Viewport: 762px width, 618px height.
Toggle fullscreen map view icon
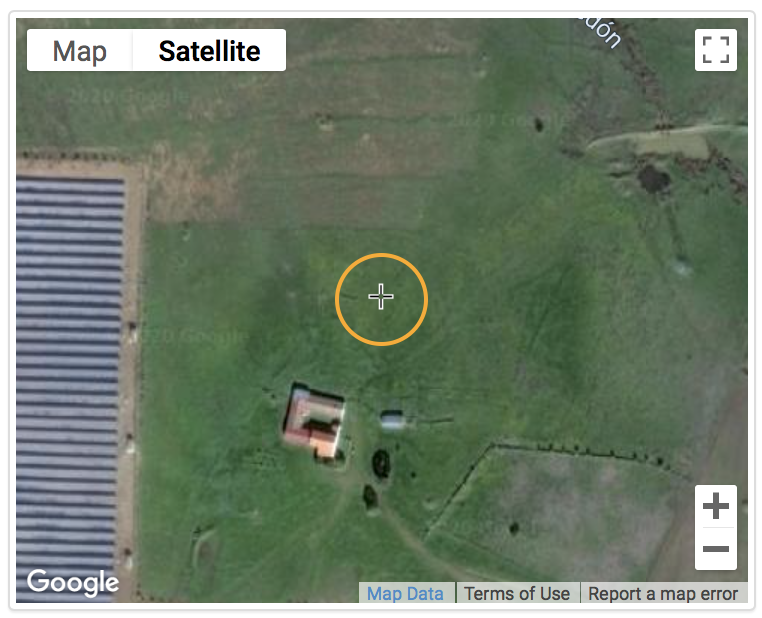pos(715,50)
